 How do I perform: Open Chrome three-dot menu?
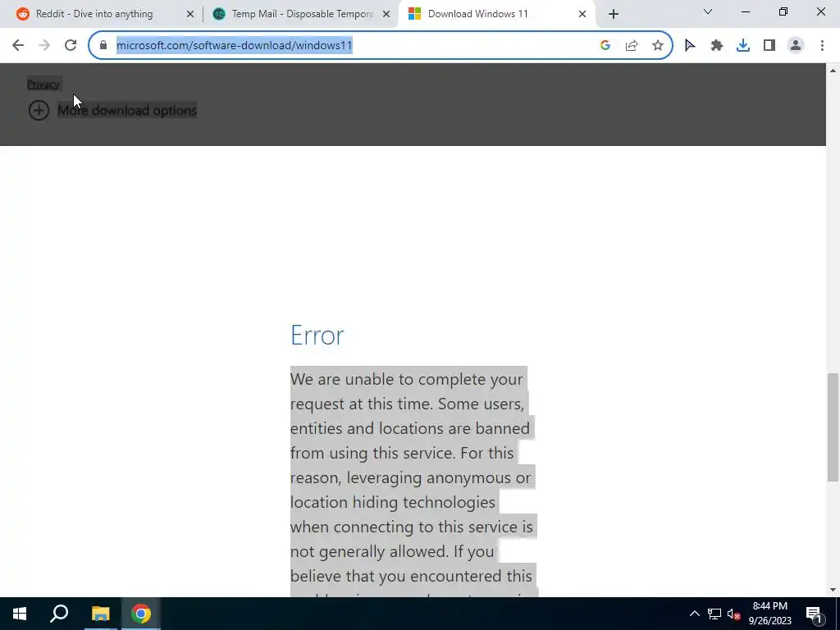[x=822, y=46]
